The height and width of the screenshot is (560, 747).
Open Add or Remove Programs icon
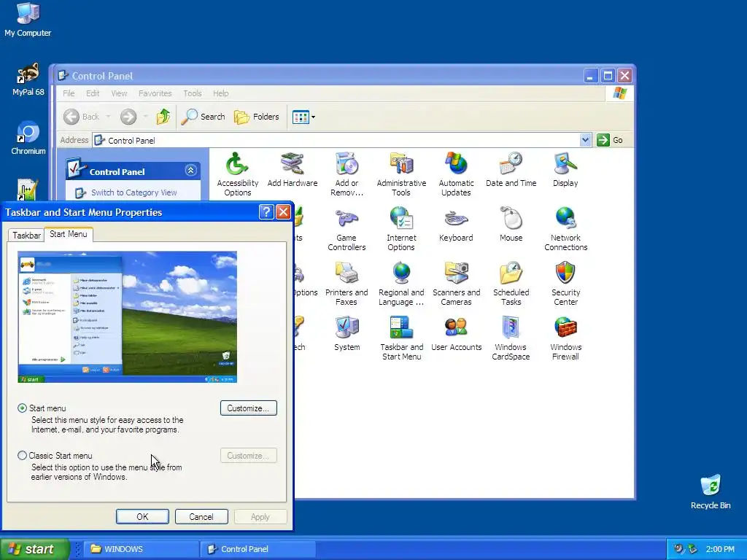coord(347,174)
